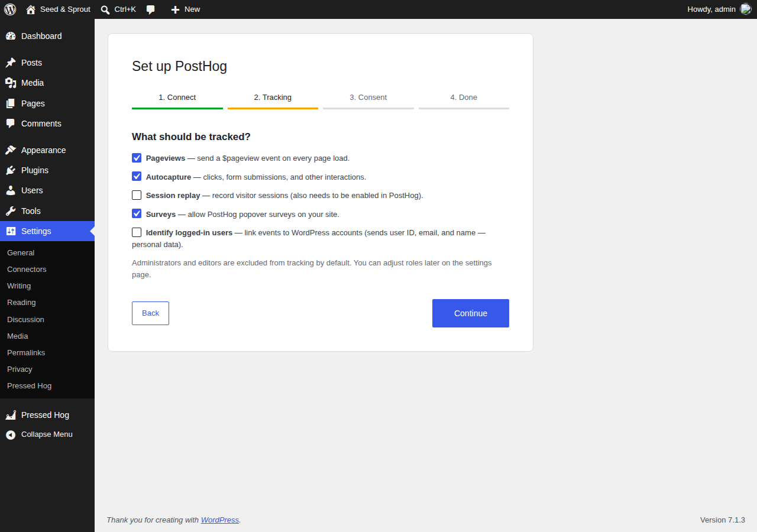Open the Connectors settings submenu
Viewport: 757px width, 532px height.
[27, 269]
